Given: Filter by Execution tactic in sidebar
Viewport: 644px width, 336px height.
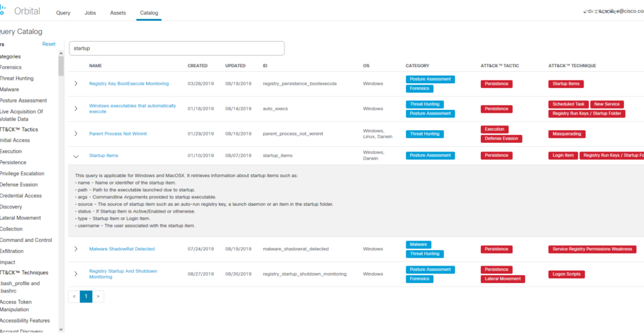Looking at the screenshot, I should (x=11, y=152).
